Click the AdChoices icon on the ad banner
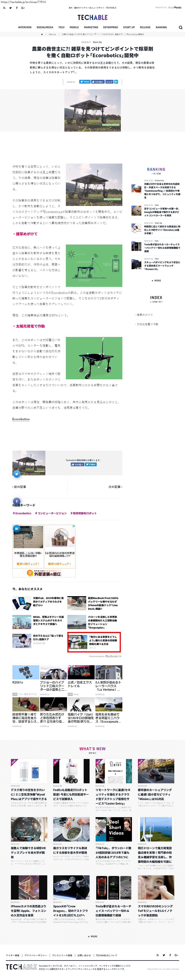The width and height of the screenshot is (185, 980). click(x=74, y=526)
